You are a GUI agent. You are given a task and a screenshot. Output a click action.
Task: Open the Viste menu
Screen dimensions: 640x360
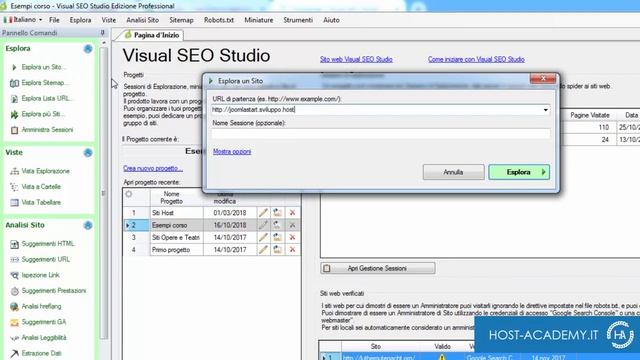(109, 20)
